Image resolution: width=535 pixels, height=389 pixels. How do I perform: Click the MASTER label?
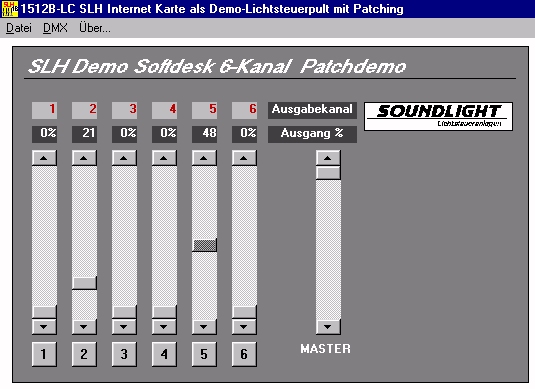(325, 349)
